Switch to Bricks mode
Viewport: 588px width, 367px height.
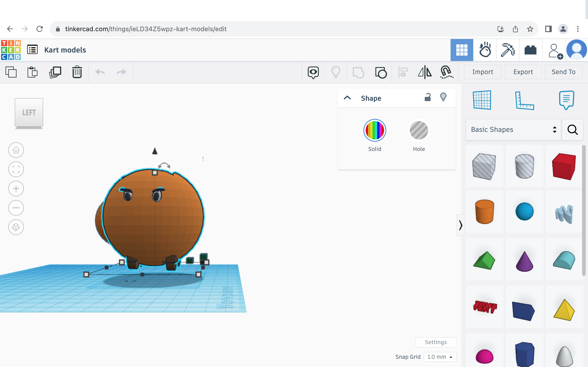click(x=530, y=50)
